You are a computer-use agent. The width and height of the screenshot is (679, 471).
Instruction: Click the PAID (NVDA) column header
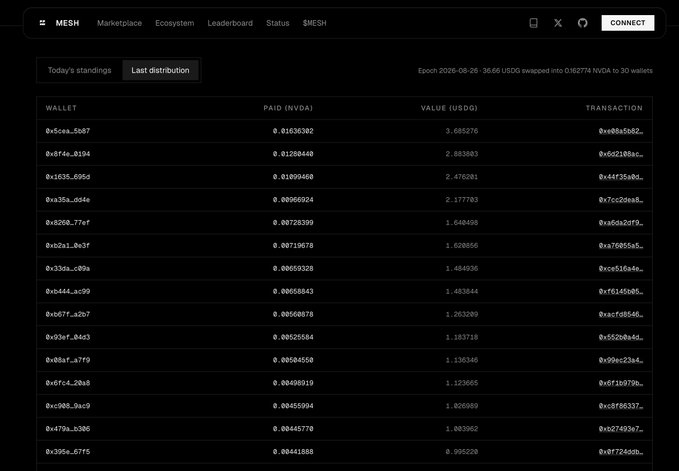(288, 108)
